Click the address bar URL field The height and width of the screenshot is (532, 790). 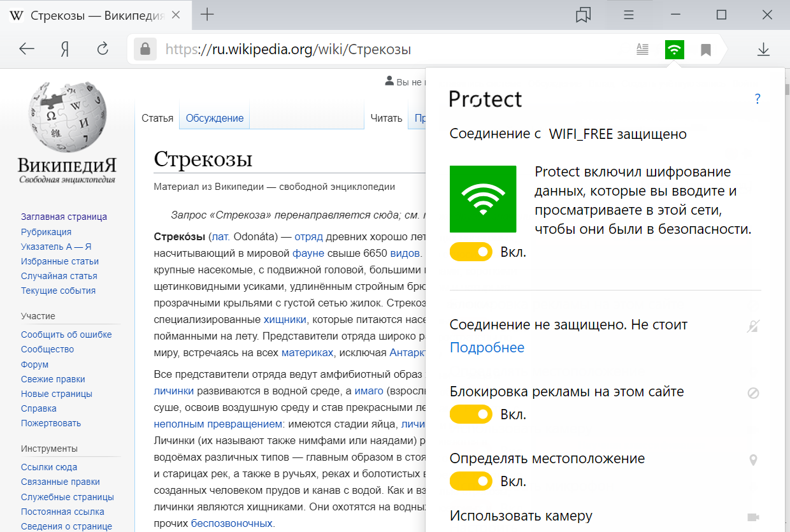click(382, 49)
